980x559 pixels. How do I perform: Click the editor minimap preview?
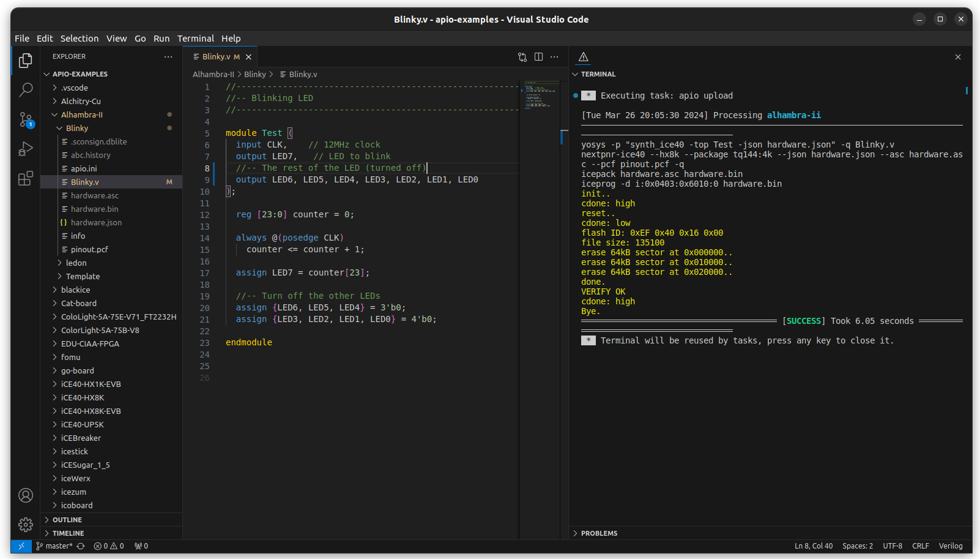tap(540, 96)
